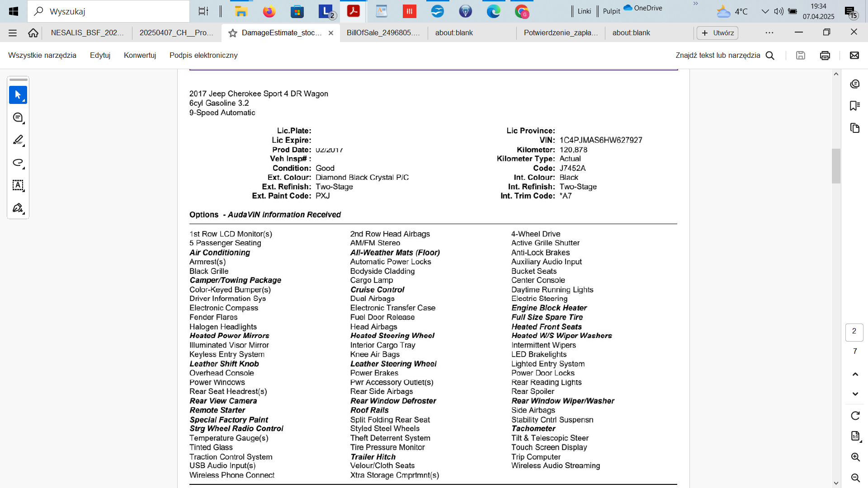868x488 pixels.
Task: Open the Edytuj menu
Action: [x=100, y=55]
